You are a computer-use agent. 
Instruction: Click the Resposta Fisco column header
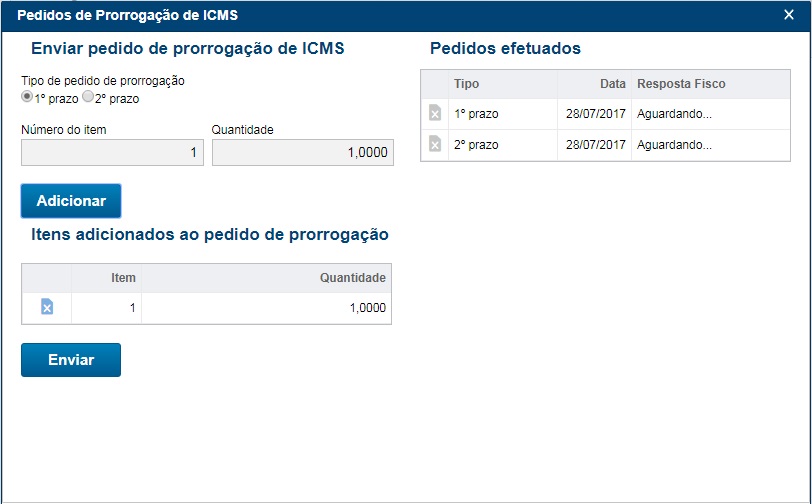[x=681, y=84]
